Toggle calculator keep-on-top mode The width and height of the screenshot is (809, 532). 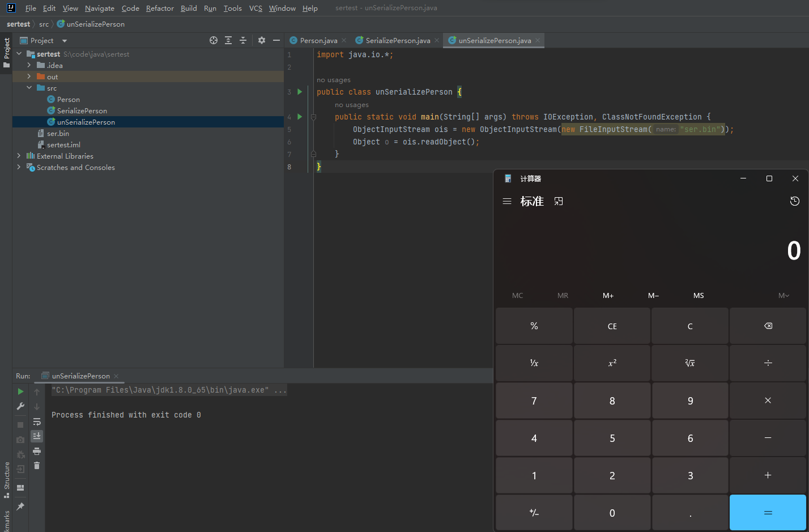(559, 201)
